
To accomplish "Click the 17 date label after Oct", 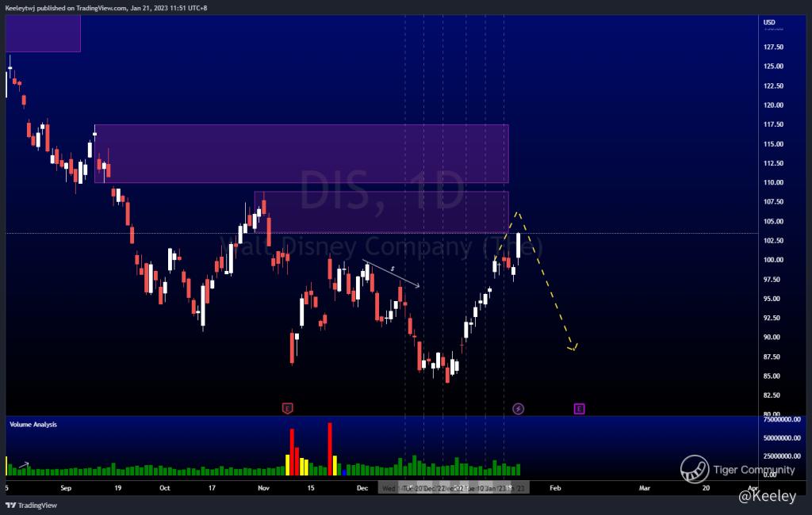I will click(x=212, y=488).
